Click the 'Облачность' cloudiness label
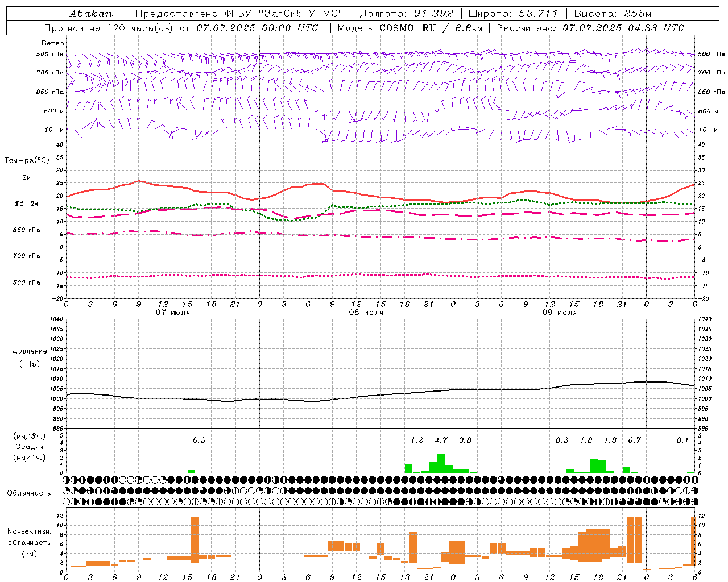This screenshot has height=582, width=728. pos(29,493)
